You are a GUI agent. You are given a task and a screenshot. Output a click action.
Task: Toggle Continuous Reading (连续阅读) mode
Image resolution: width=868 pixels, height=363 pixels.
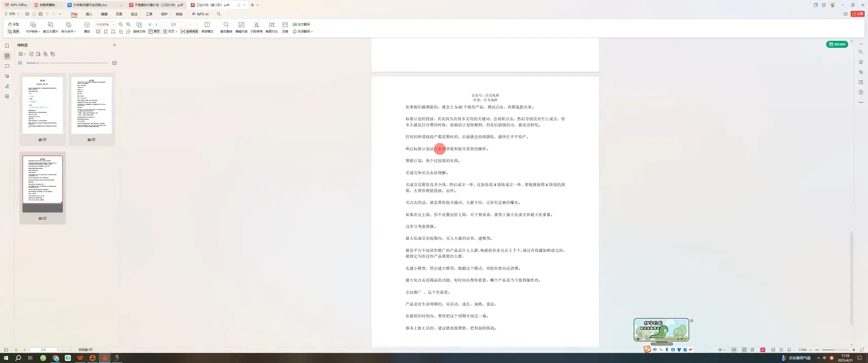189,31
